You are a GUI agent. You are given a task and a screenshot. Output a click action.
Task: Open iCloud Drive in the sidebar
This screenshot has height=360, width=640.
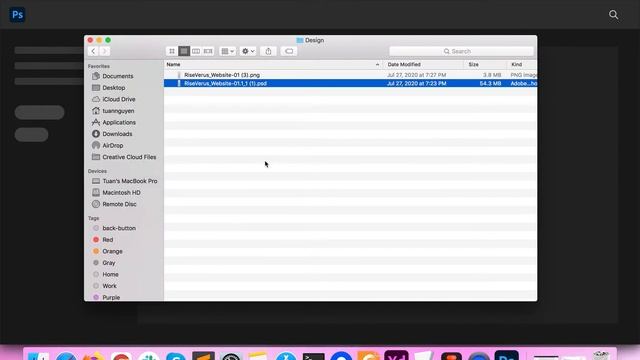coord(119,99)
